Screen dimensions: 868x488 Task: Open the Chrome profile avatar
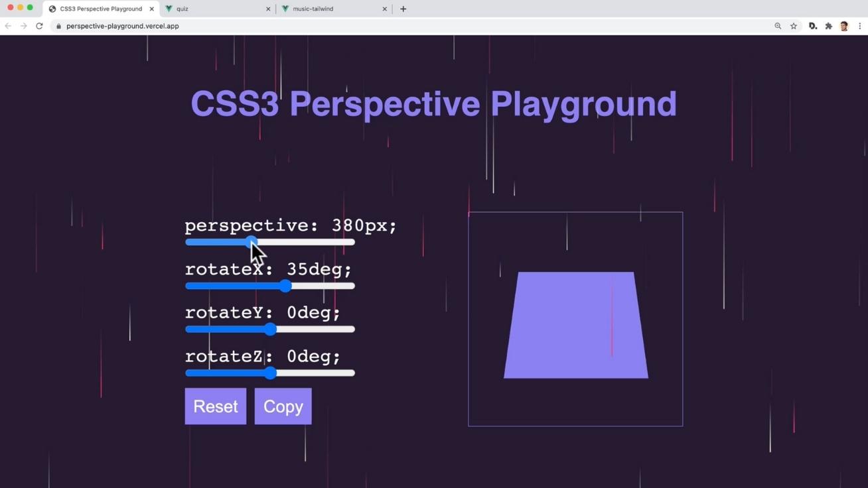click(843, 26)
